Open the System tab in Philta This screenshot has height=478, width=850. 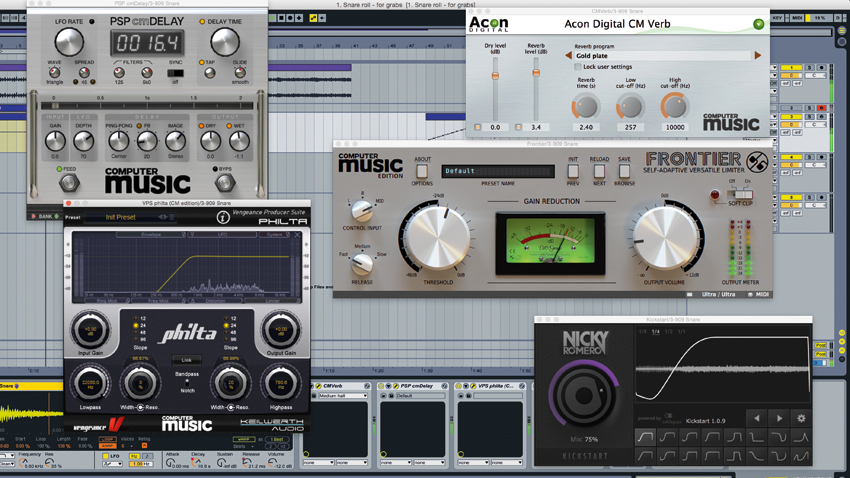pyautogui.click(x=274, y=235)
